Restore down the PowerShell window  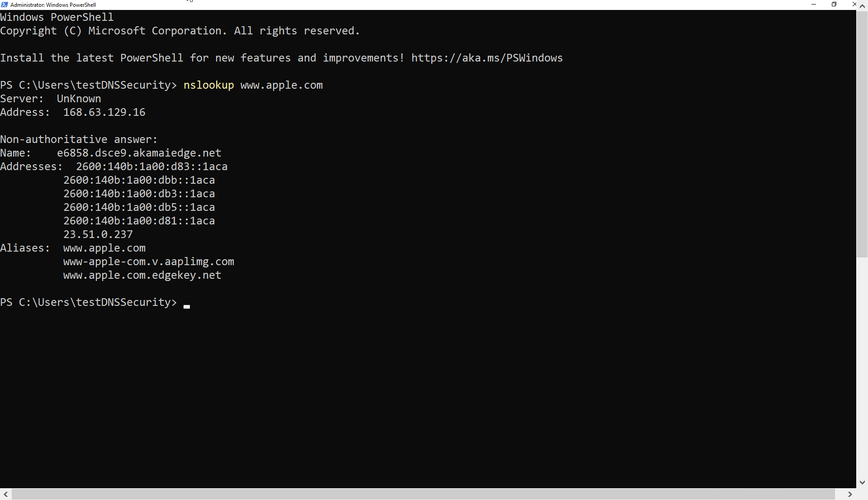click(834, 5)
